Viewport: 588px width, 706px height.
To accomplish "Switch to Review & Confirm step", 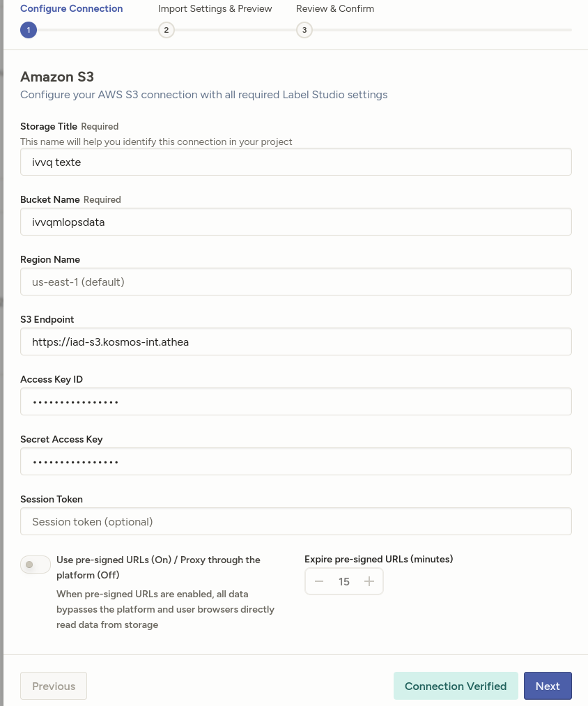I will (x=334, y=9).
